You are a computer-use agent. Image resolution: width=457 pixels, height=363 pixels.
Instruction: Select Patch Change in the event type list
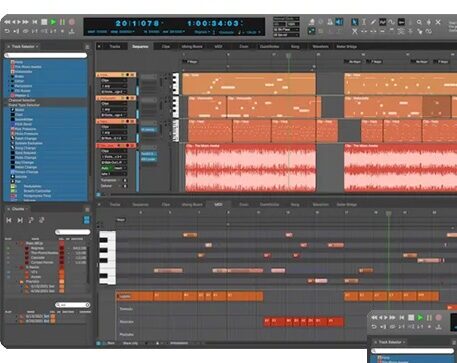pyautogui.click(x=26, y=138)
